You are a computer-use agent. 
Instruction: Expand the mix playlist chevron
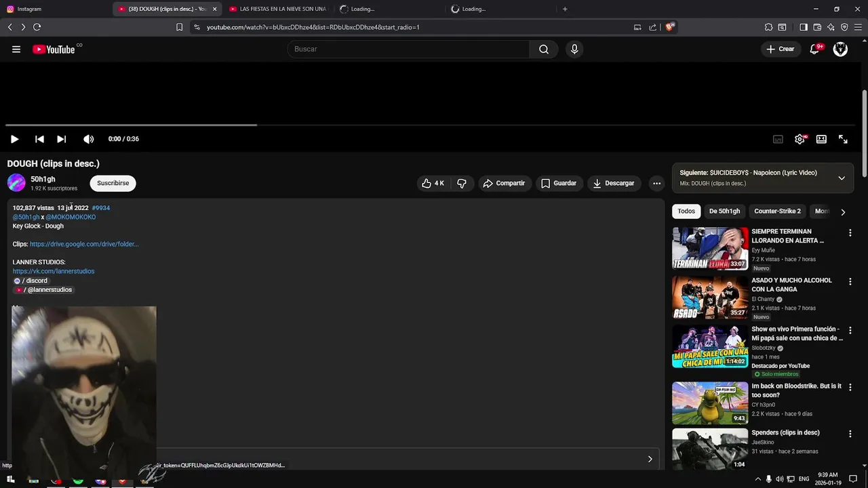click(x=842, y=178)
